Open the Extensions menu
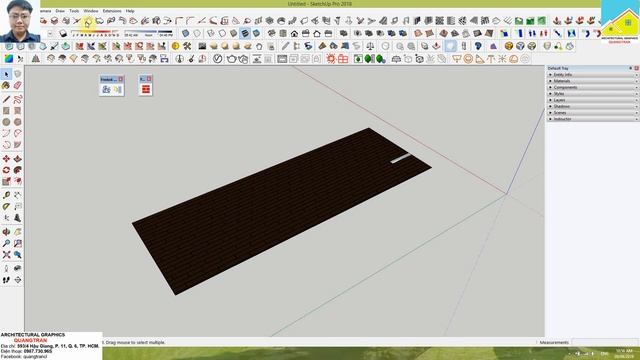The width and height of the screenshot is (640, 360). 112,11
